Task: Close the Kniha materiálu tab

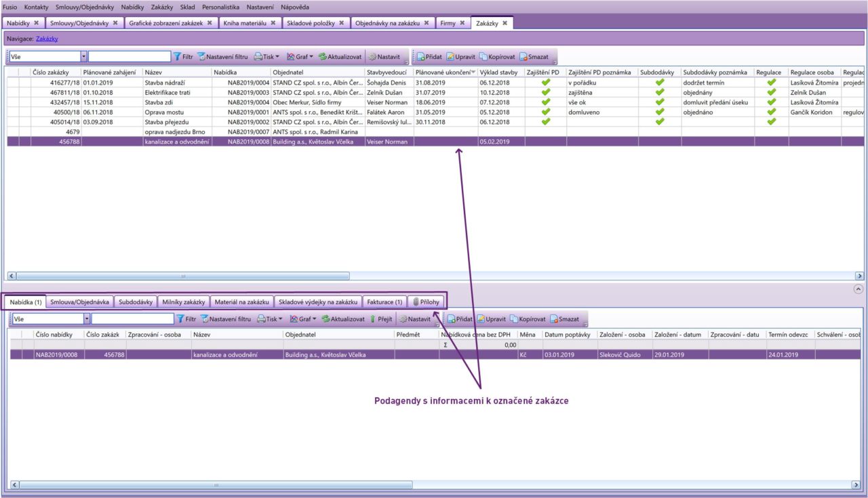Action: (x=273, y=23)
